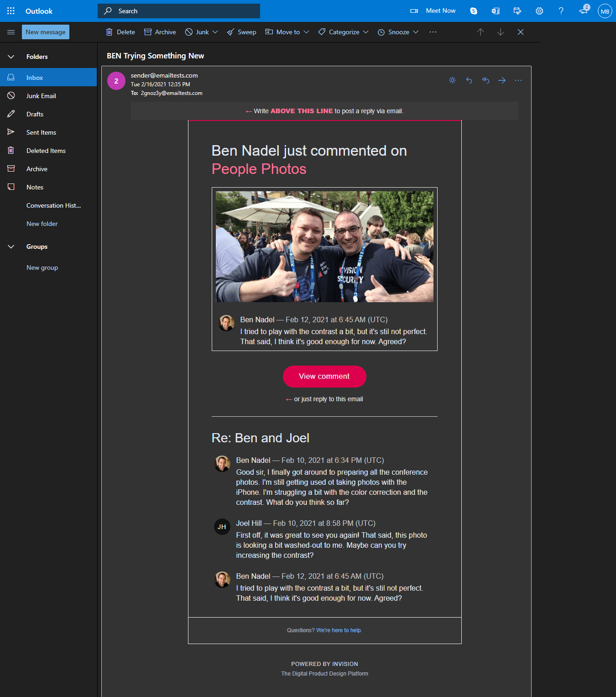Open OneNote feed from the top bar
The width and height of the screenshot is (616, 697).
[495, 10]
